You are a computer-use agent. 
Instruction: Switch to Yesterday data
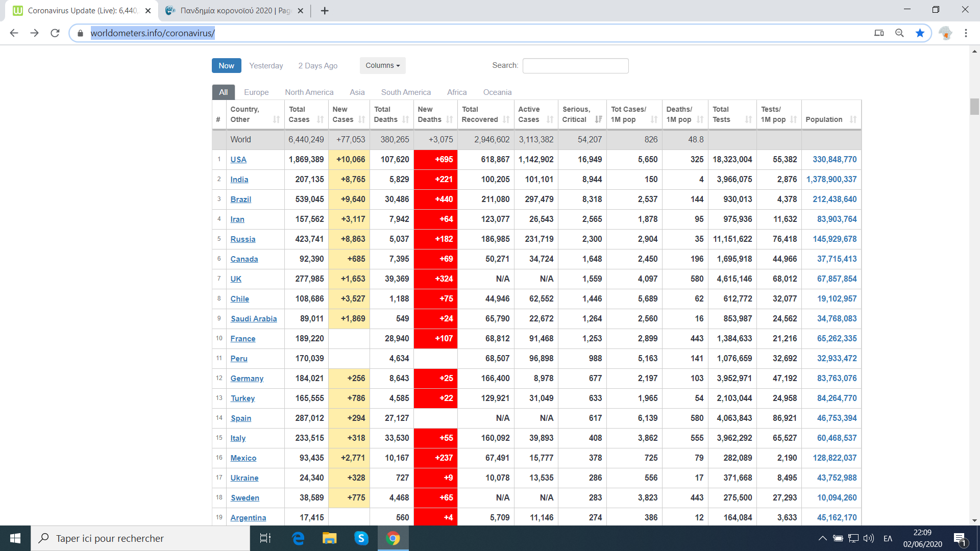pyautogui.click(x=266, y=66)
